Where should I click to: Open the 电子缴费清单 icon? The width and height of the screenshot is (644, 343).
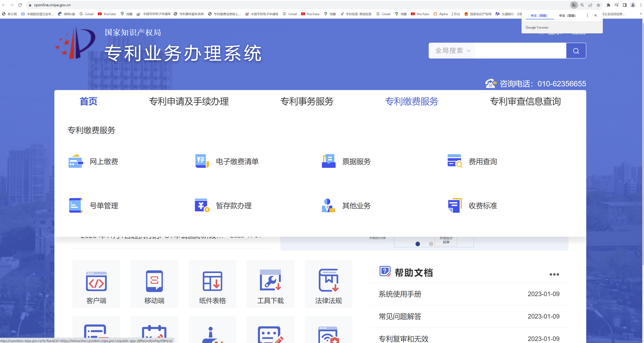tap(202, 161)
